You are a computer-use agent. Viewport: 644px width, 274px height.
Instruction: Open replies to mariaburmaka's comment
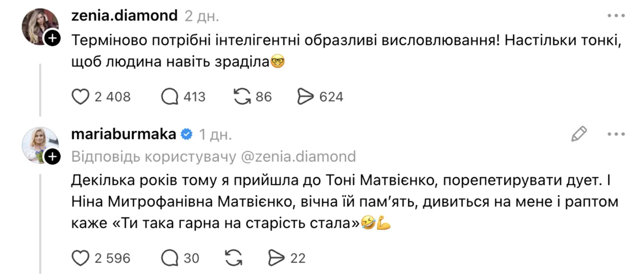pos(170,258)
